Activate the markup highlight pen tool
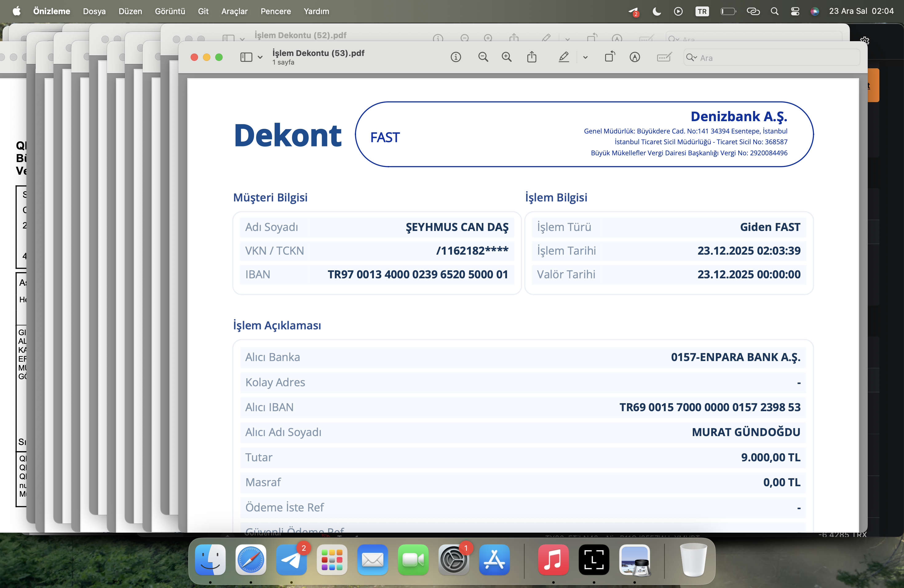The height and width of the screenshot is (588, 904). coord(564,58)
